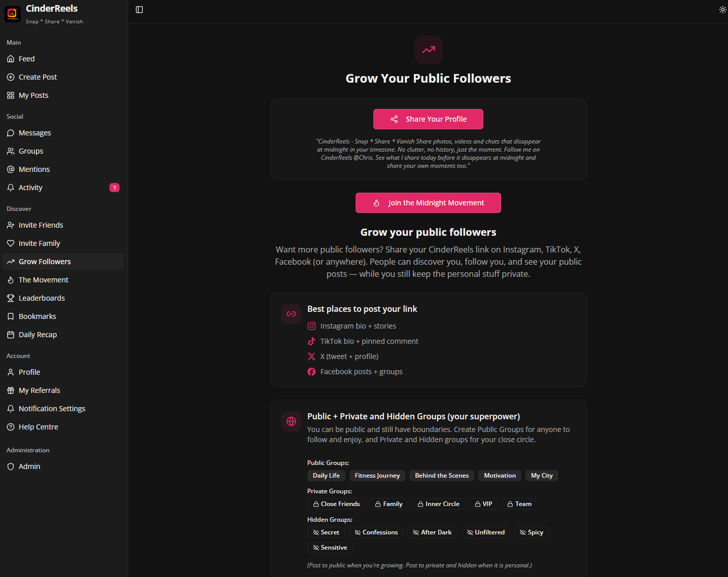Click the "Best places to post your link" heading

point(362,309)
